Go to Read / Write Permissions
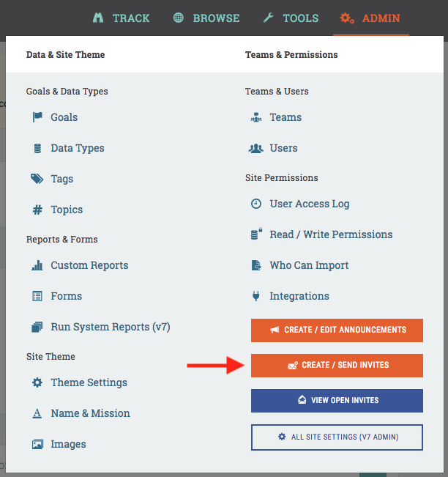Image resolution: width=448 pixels, height=477 pixels. click(331, 234)
